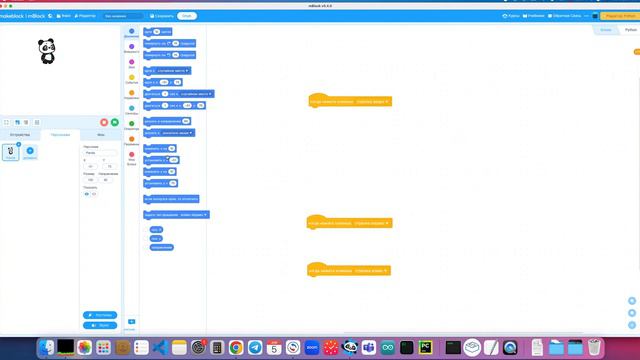Click the Sounds button
640x360 pixels.
100,325
